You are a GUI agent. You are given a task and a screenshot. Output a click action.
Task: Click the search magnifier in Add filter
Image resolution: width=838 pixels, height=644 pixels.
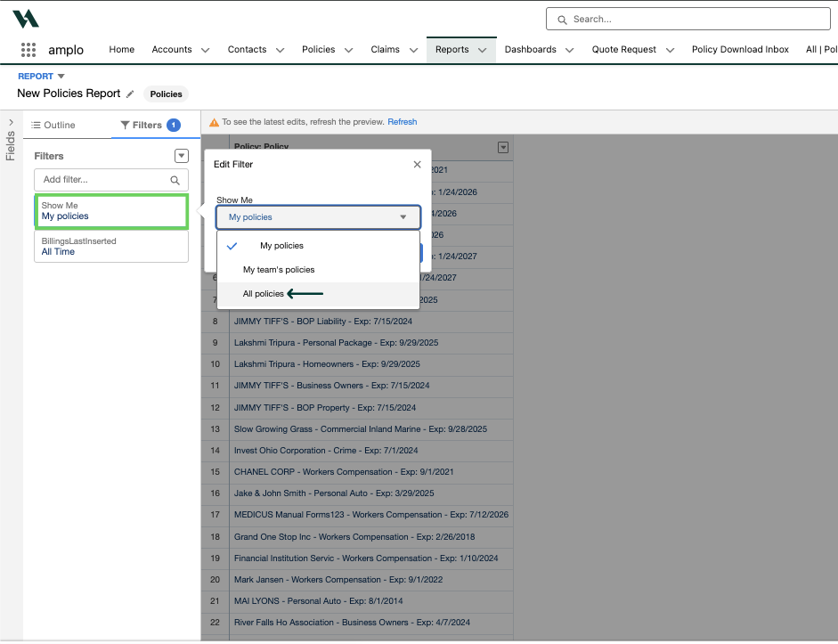point(175,180)
